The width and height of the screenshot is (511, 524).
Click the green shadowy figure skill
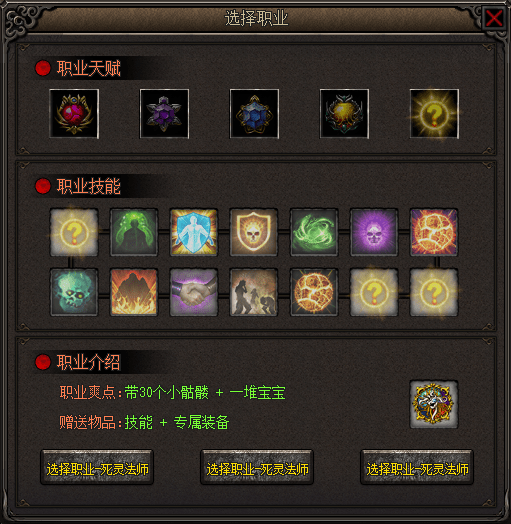pyautogui.click(x=134, y=232)
